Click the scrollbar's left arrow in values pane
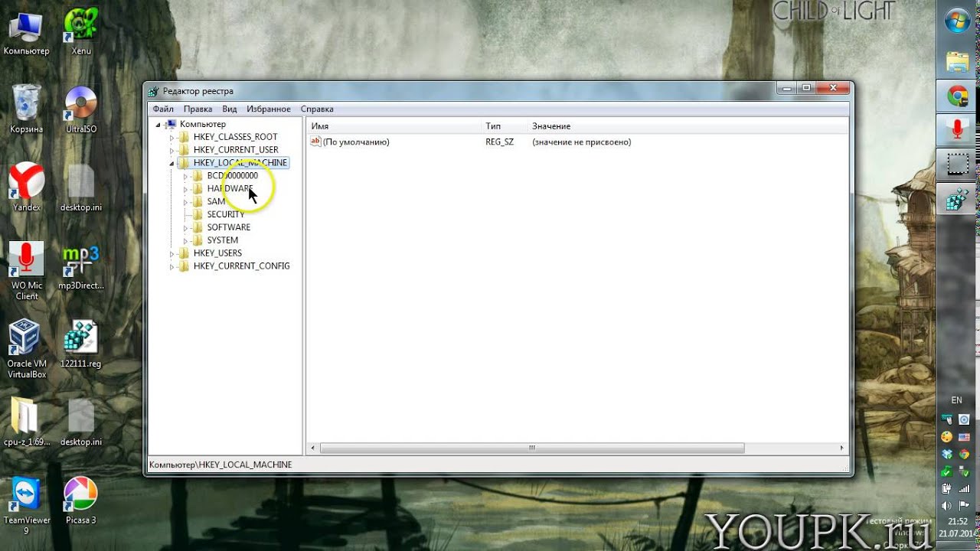The height and width of the screenshot is (551, 980). (x=312, y=448)
